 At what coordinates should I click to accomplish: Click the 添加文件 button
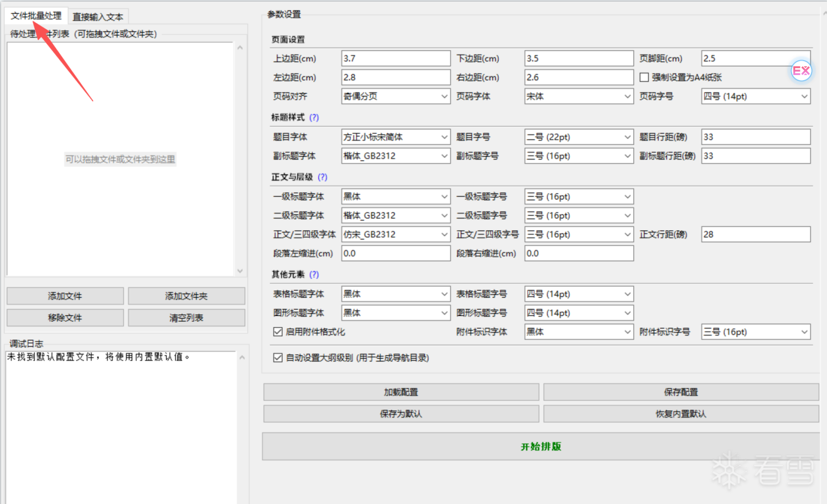pos(65,296)
